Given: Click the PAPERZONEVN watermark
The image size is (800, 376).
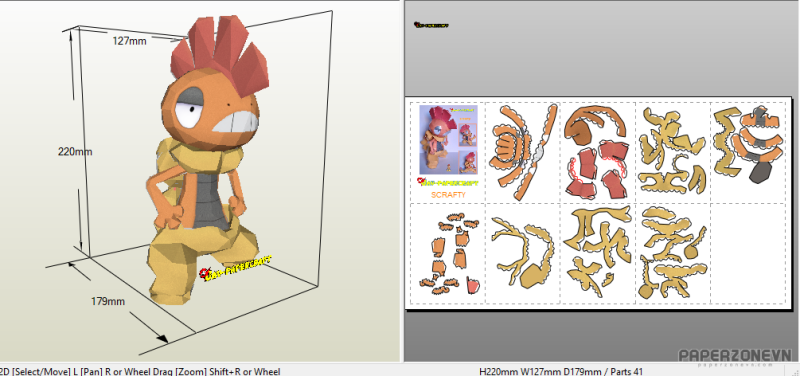Looking at the screenshot, I should (x=735, y=356).
